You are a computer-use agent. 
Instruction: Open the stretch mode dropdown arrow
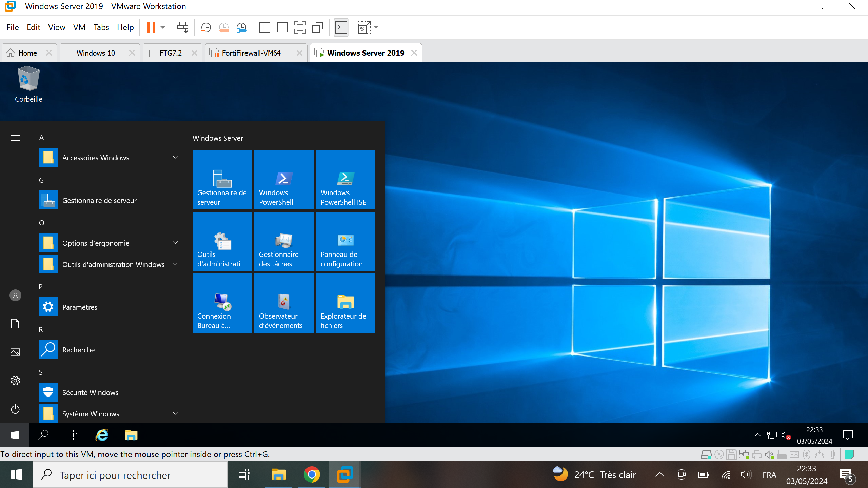[x=376, y=27]
